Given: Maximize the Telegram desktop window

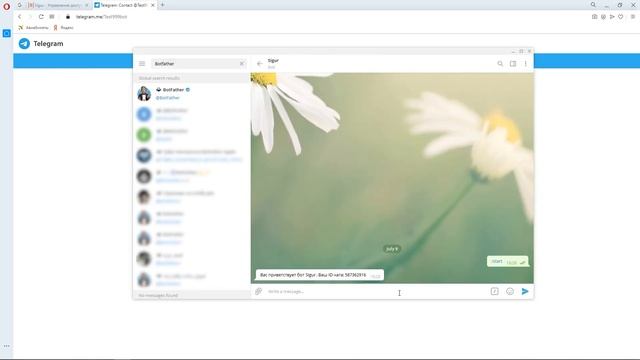Looking at the screenshot, I should click(521, 51).
